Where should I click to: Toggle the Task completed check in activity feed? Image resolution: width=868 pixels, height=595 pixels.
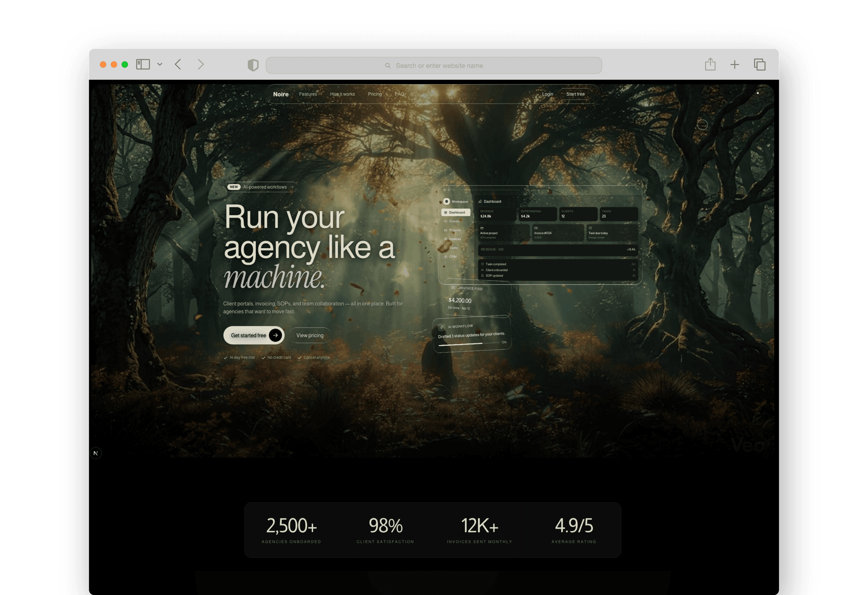[483, 264]
